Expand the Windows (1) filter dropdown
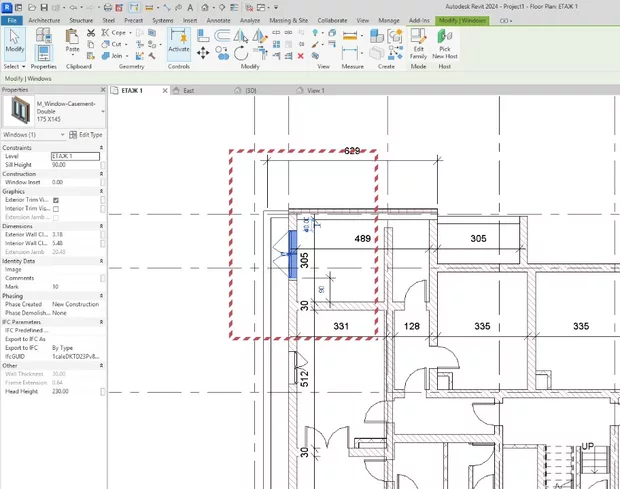Viewport: 620px width, 489px height. tap(62, 135)
